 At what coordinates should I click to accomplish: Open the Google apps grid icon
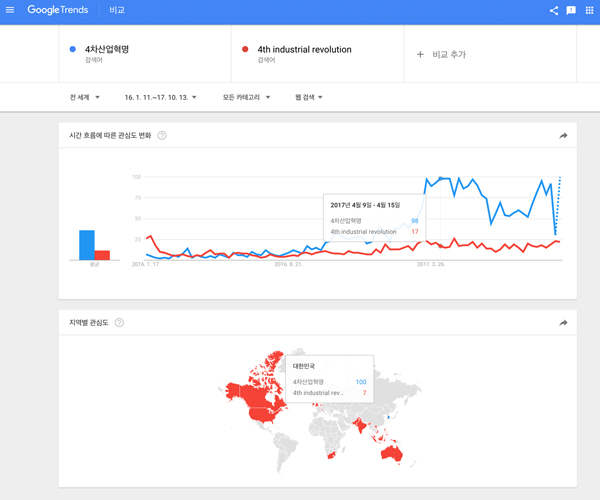tap(589, 10)
